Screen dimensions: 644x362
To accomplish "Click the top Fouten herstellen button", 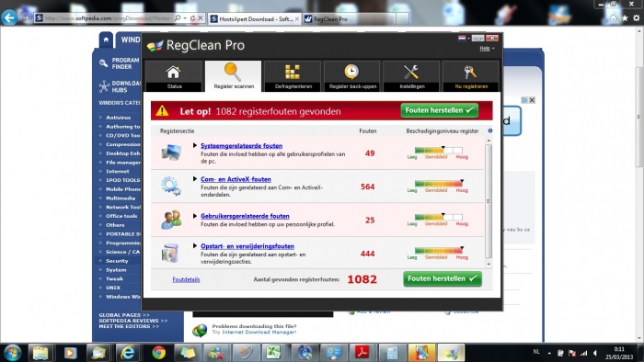I will tap(440, 110).
